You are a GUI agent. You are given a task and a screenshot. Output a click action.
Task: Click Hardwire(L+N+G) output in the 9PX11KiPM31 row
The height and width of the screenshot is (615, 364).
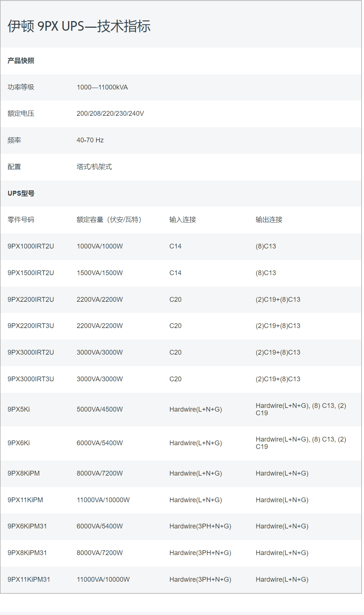282,579
